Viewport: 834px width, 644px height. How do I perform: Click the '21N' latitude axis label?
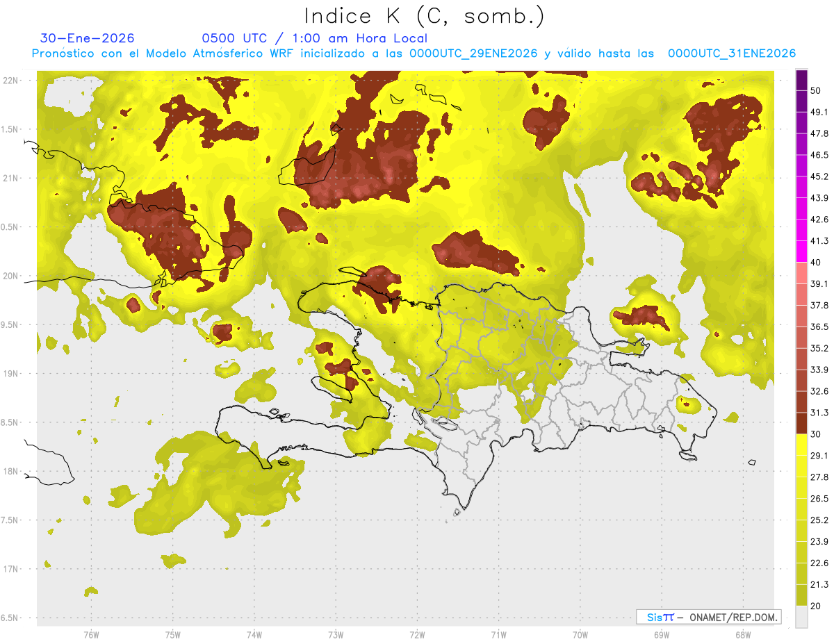click(x=10, y=178)
